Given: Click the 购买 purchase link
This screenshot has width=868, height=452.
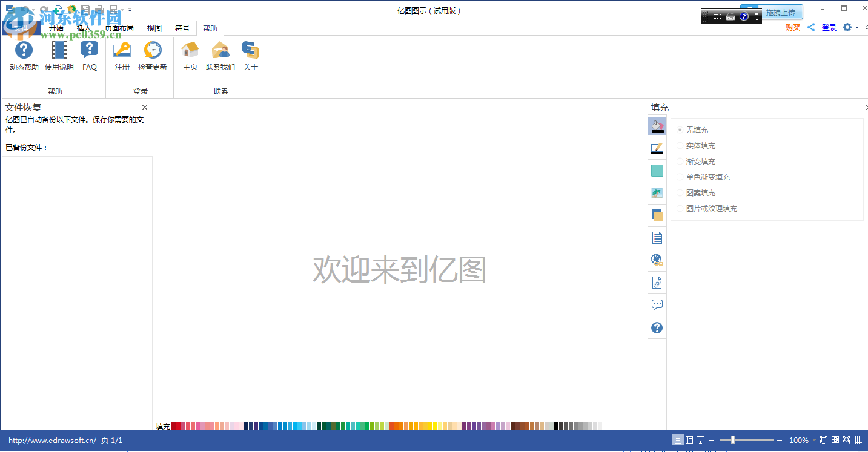Looking at the screenshot, I should click(792, 27).
